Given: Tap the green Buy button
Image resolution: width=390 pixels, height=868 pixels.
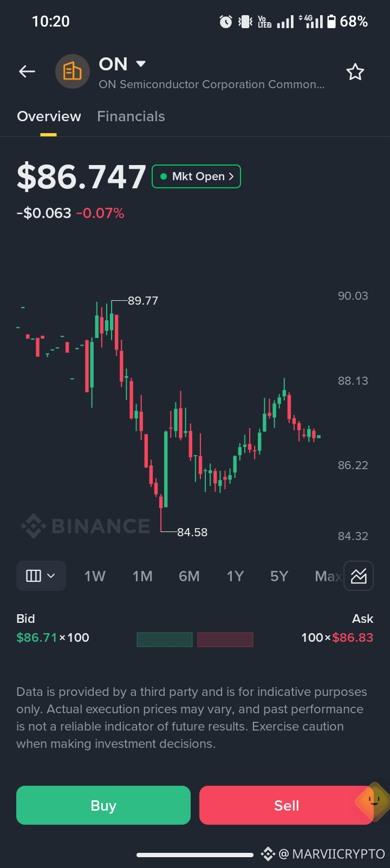Looking at the screenshot, I should pos(103,805).
